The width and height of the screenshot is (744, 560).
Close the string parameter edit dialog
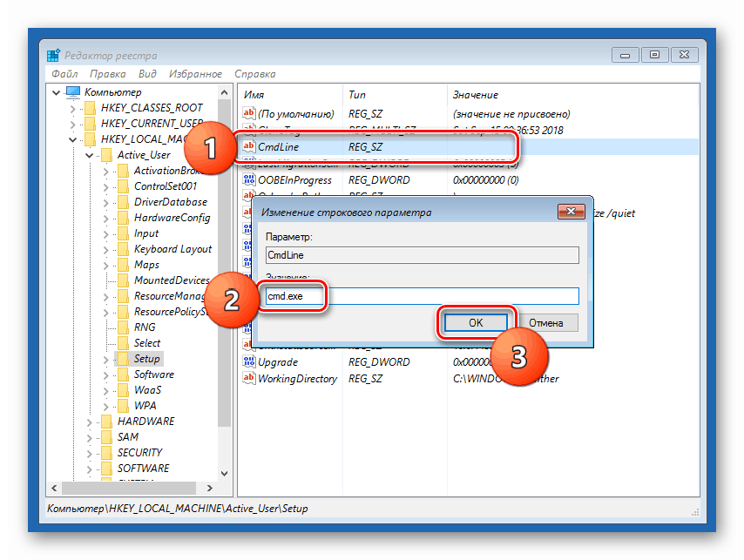[571, 212]
